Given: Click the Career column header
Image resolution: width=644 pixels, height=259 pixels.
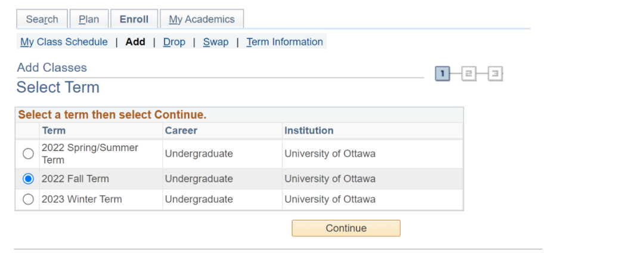Looking at the screenshot, I should click(181, 130).
